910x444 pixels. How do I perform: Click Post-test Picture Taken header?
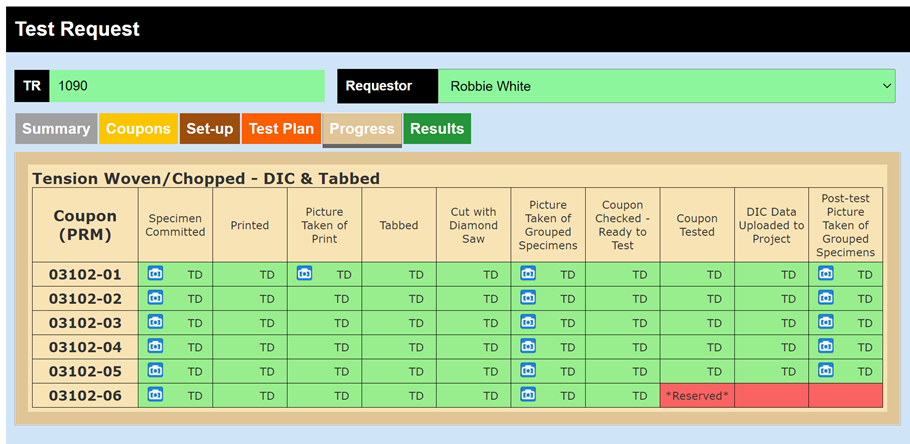tap(846, 225)
